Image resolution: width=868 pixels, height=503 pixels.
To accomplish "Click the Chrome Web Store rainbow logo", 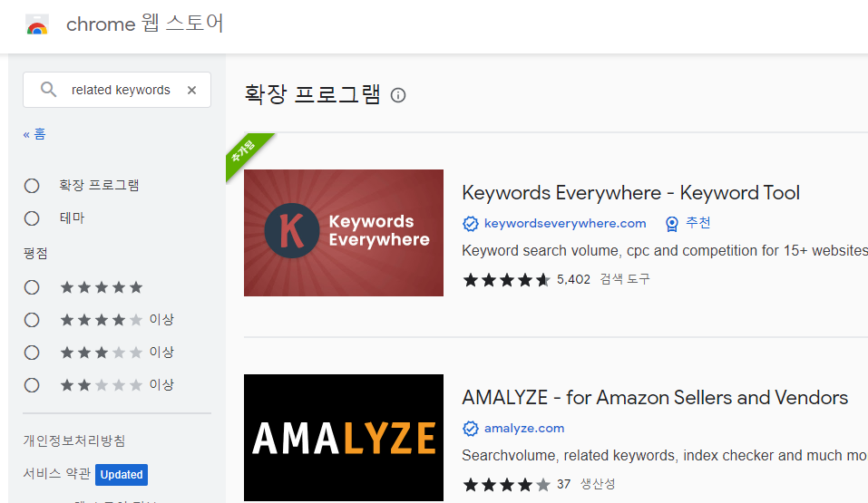I will point(37,24).
